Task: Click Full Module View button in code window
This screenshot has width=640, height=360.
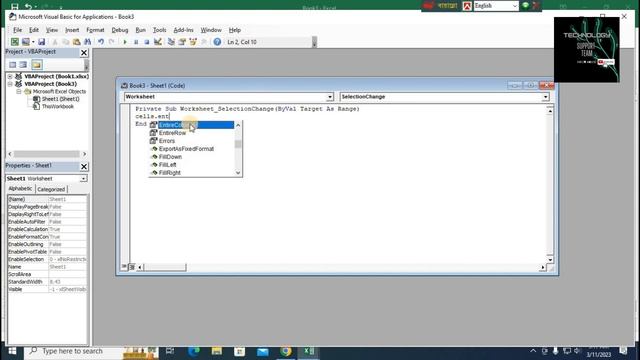Action: [x=132, y=267]
